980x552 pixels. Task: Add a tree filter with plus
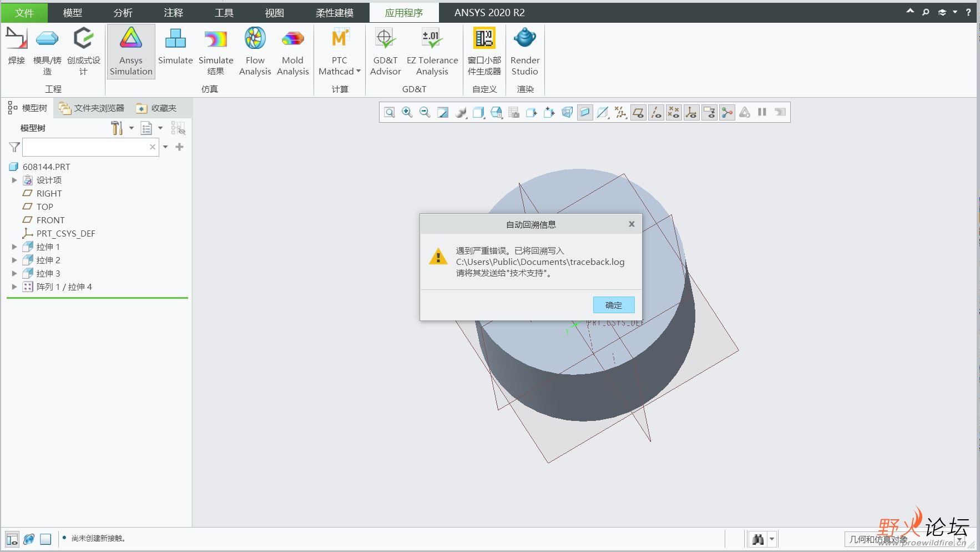point(179,147)
